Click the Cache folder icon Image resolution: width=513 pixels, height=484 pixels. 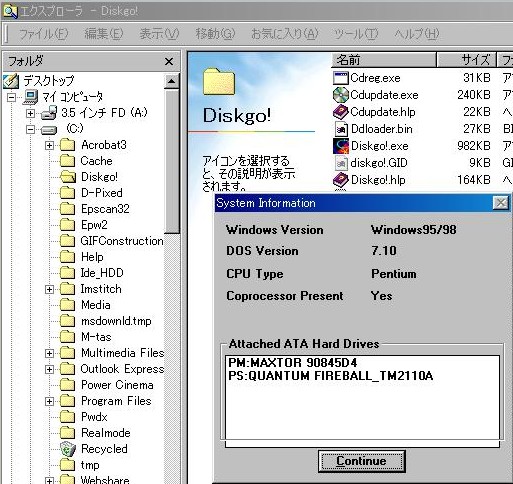tap(68, 161)
